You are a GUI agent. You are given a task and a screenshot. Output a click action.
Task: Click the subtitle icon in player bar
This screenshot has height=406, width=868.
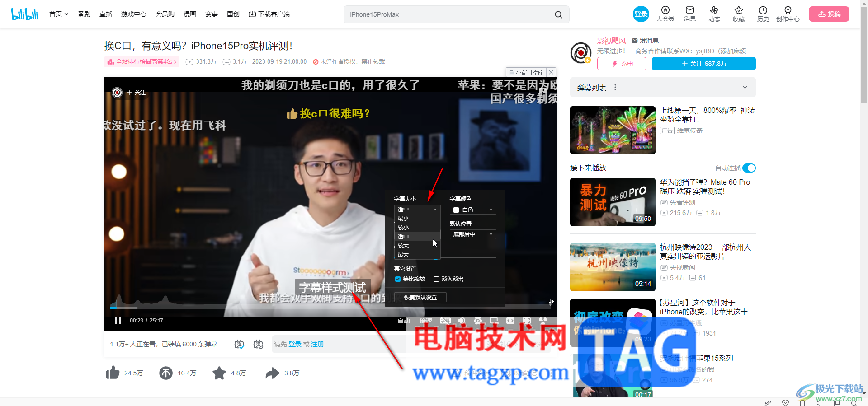(x=445, y=321)
